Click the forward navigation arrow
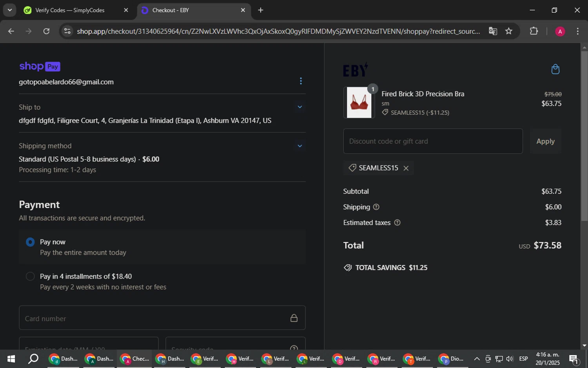Viewport: 588px width, 368px height. point(29,31)
